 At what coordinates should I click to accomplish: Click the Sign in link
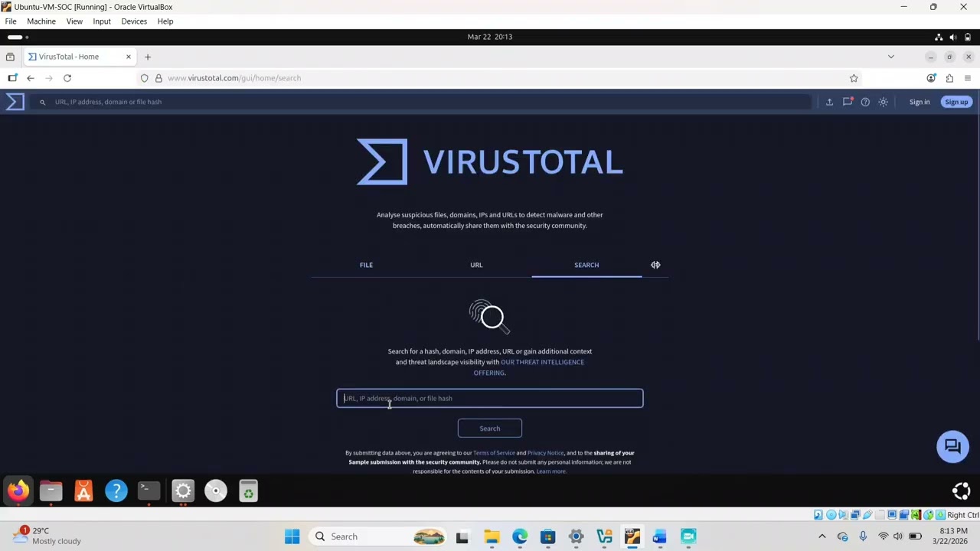(x=920, y=102)
